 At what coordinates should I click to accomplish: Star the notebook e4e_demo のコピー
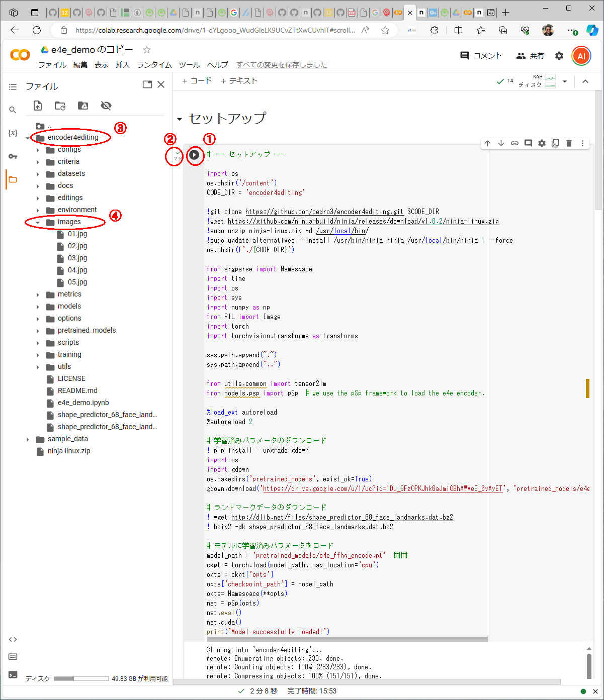(147, 50)
